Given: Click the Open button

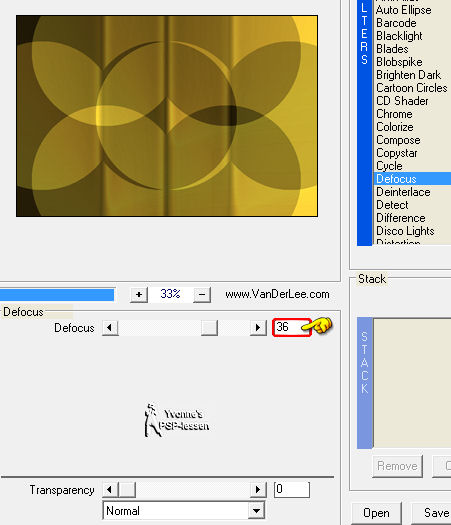Looking at the screenshot, I should pos(376,513).
